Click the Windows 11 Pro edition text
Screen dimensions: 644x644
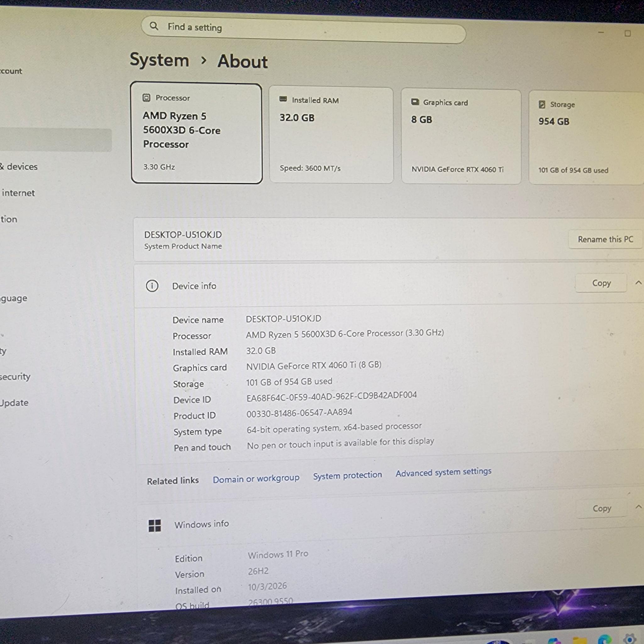pyautogui.click(x=278, y=554)
